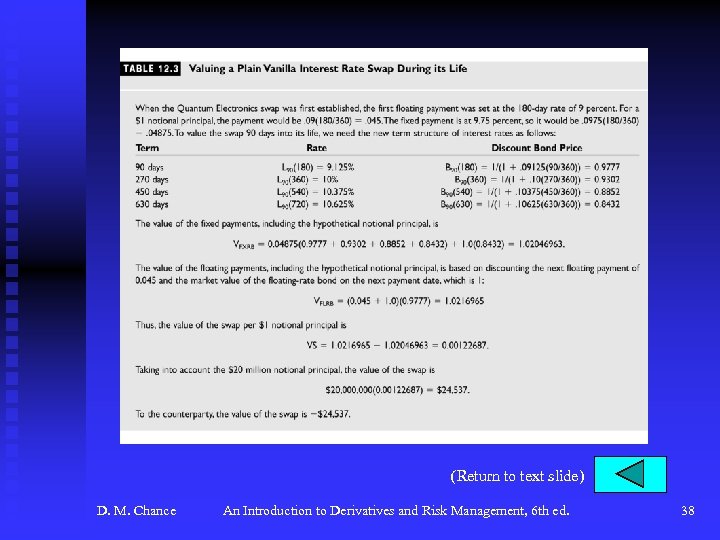Click the footer title "An Introduction to Derivatives and Risk Management, 6th ed."

[396, 511]
